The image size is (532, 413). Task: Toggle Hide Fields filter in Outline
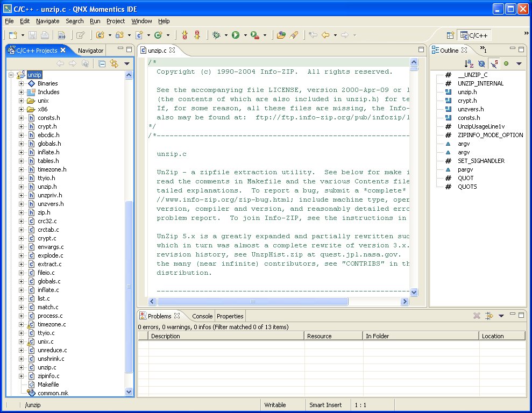pyautogui.click(x=481, y=64)
